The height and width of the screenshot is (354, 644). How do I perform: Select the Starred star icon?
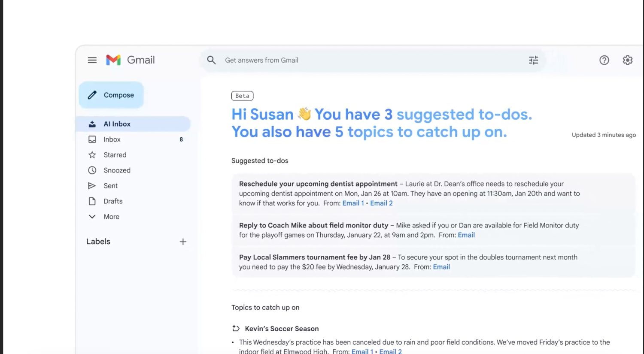point(92,154)
